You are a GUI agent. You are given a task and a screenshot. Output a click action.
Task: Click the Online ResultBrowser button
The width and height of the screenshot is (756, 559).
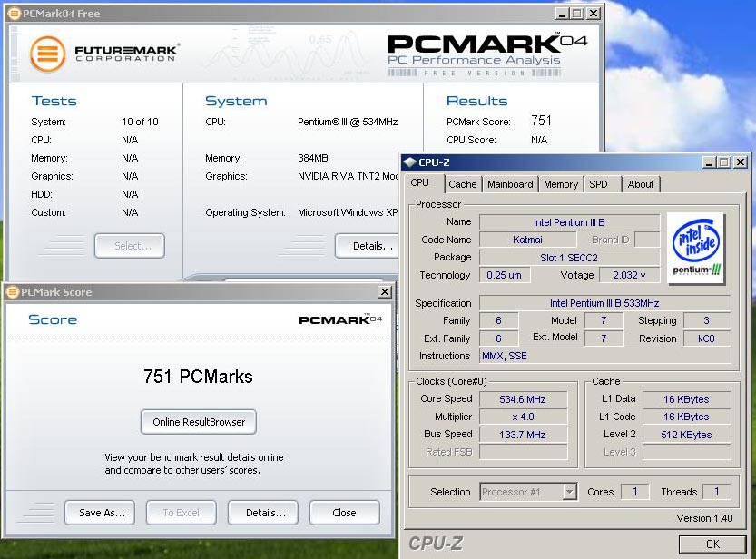199,422
